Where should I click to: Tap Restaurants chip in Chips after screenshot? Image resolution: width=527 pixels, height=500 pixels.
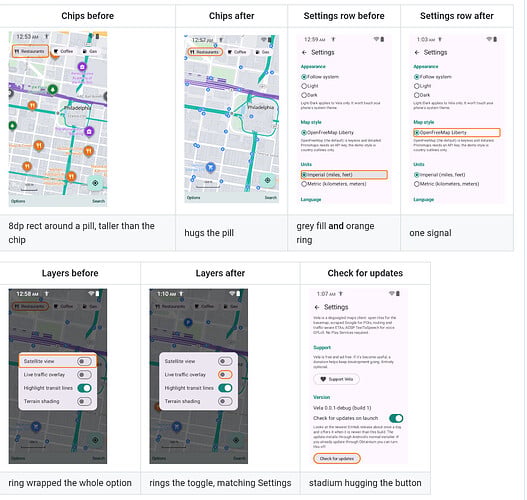[x=205, y=52]
